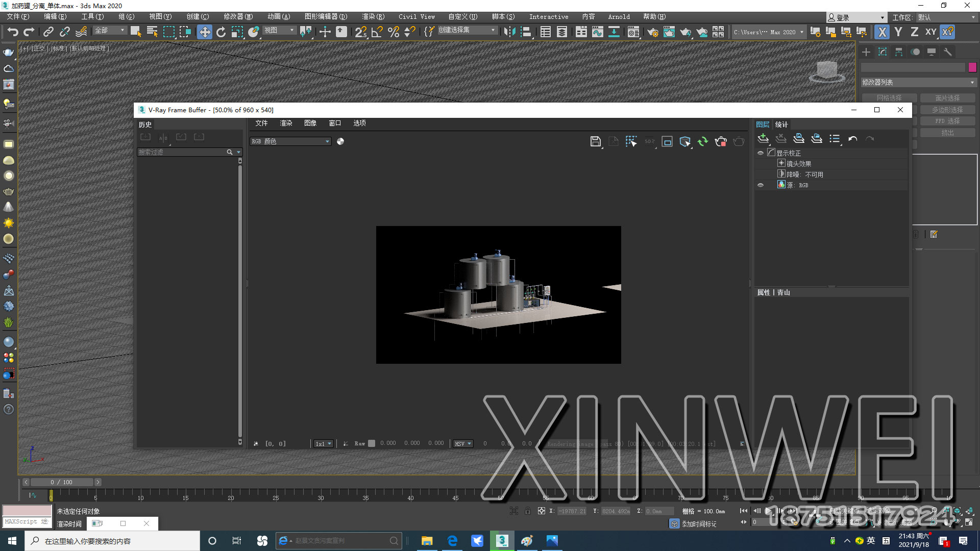Click Rectangular Selection Region icon

coord(168,32)
